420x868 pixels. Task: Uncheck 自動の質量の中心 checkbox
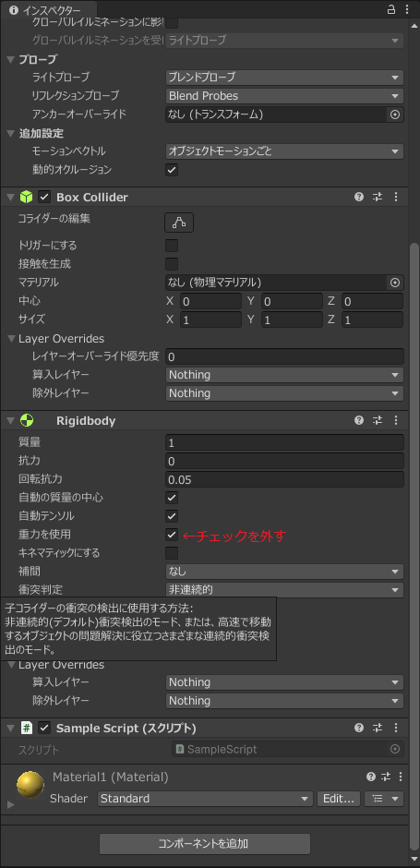[x=172, y=498]
